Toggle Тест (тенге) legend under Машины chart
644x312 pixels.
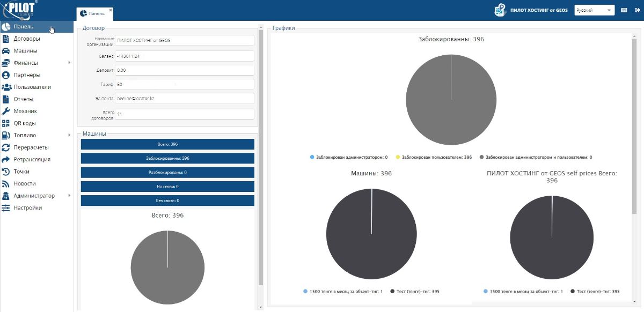pyautogui.click(x=415, y=291)
